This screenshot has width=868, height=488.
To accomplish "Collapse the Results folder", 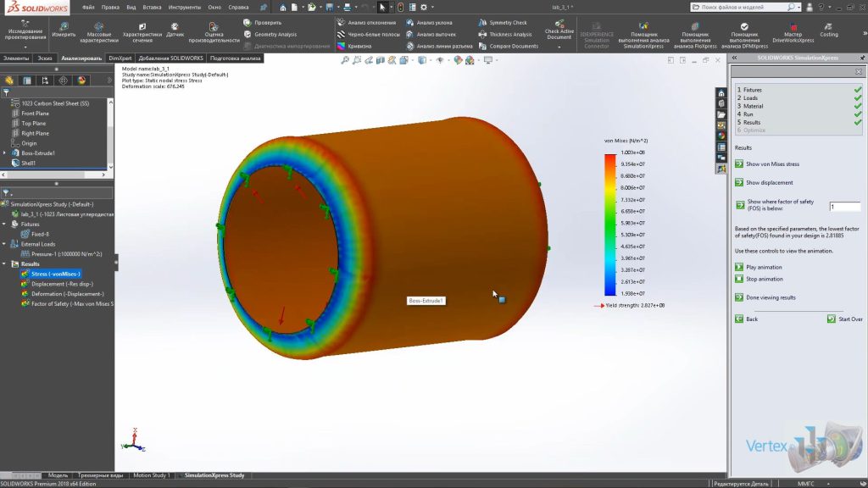I will (x=4, y=264).
